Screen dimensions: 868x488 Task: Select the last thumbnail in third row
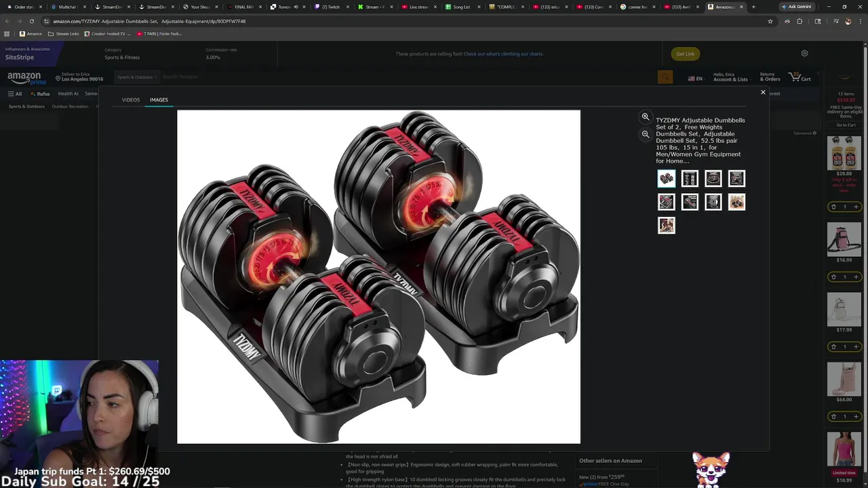coord(667,225)
